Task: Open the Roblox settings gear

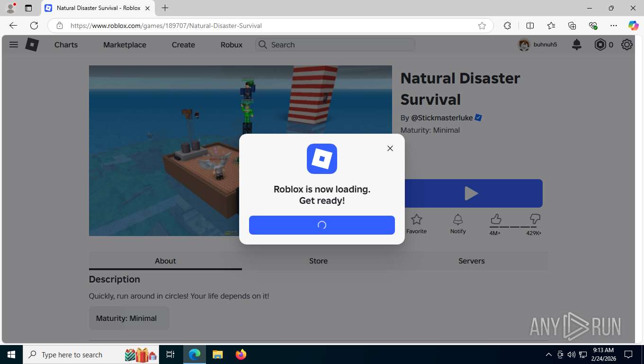Action: 627,45
